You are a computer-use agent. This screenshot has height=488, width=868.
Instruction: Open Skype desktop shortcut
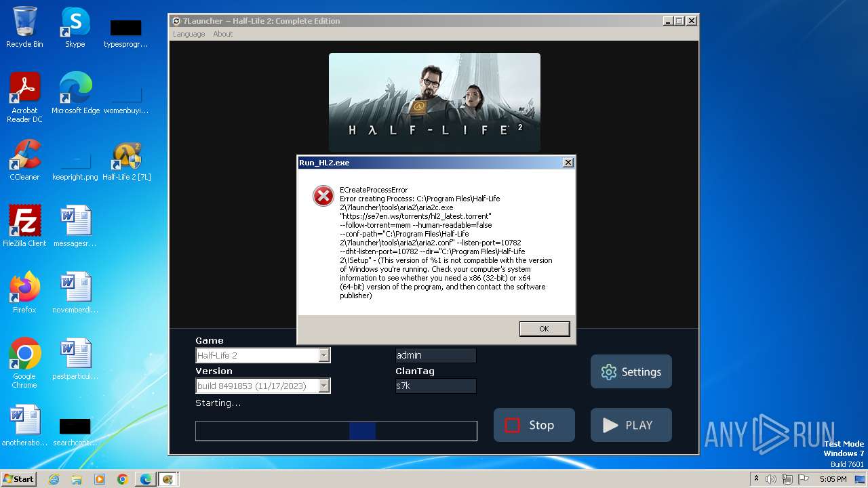click(75, 27)
